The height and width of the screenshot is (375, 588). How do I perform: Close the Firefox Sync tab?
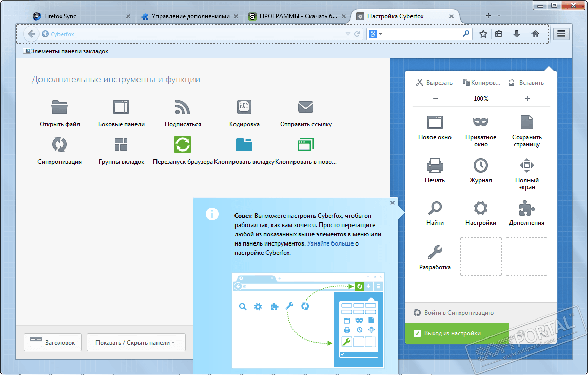pyautogui.click(x=128, y=16)
